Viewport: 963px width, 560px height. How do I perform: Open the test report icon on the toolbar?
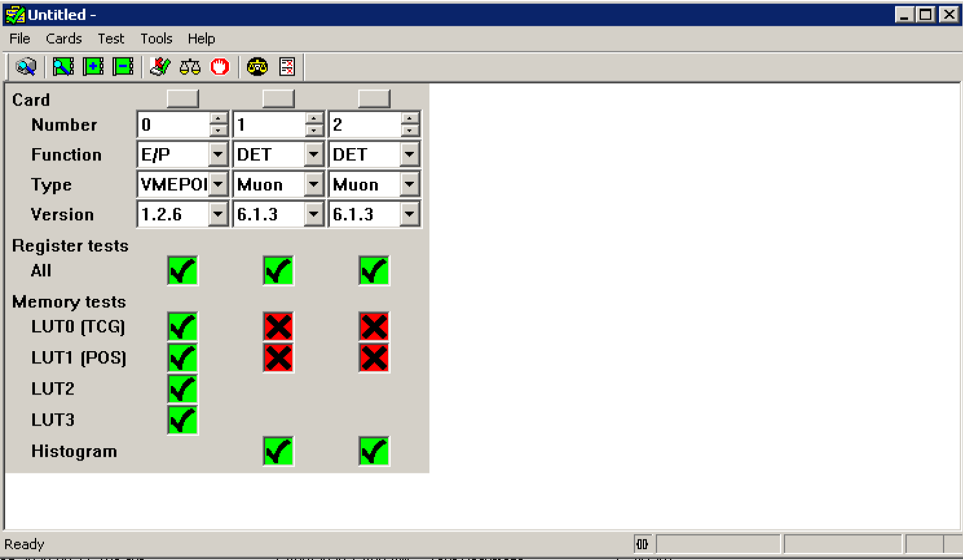pos(285,66)
